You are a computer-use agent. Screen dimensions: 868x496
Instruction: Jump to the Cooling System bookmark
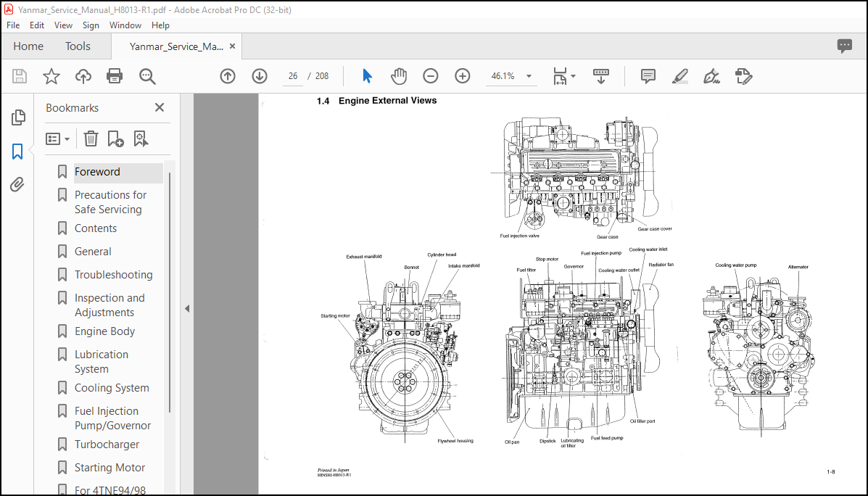pos(112,387)
